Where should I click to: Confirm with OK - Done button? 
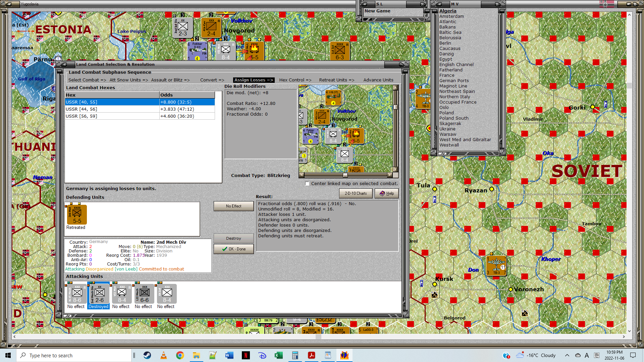(233, 249)
